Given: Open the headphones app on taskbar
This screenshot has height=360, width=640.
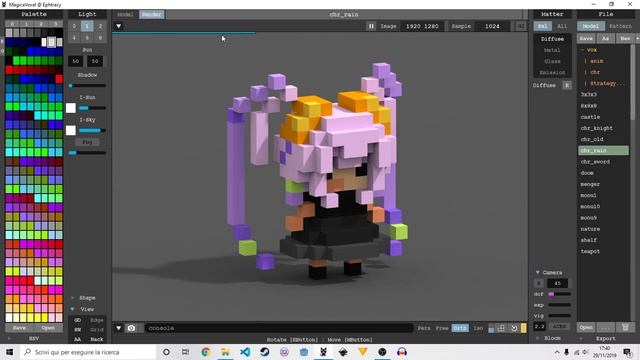Looking at the screenshot, I should tap(402, 352).
